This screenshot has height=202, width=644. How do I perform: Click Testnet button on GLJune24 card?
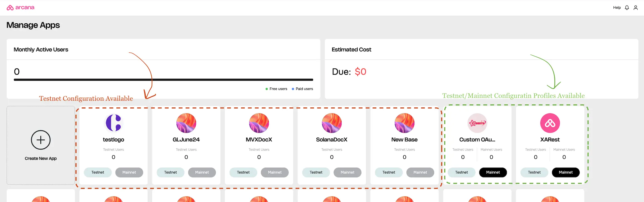coord(171,172)
